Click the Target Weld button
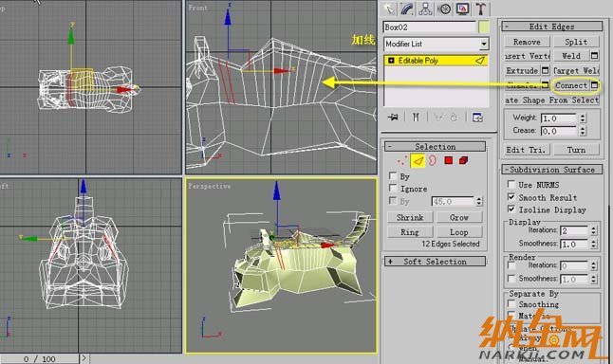Image resolution: width=613 pixels, height=364 pixels. click(x=576, y=71)
